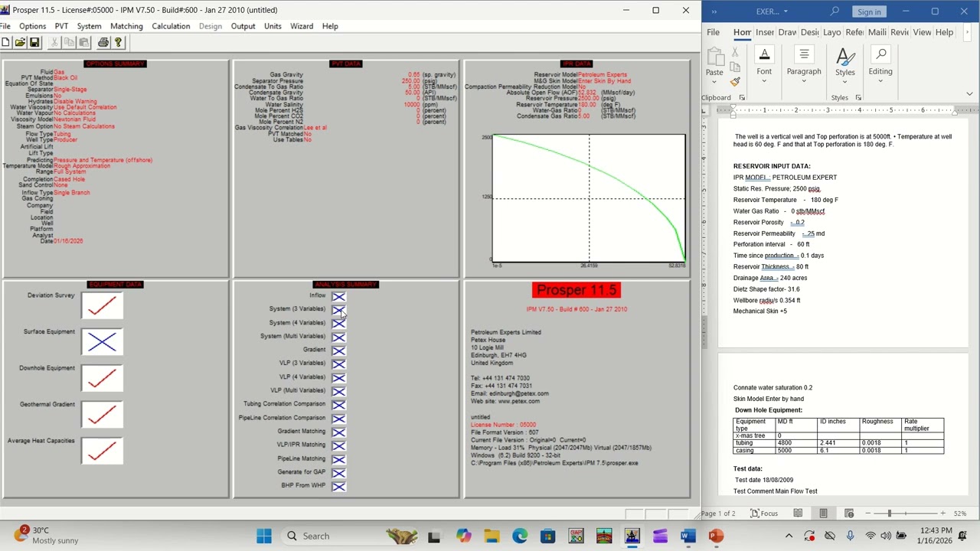This screenshot has width=980, height=551.
Task: Click Deviation Survey status check box
Action: coord(102,306)
